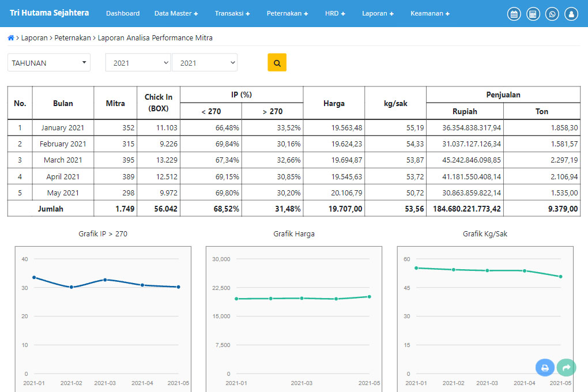Click the Grafik Harga chart title

coord(293,233)
